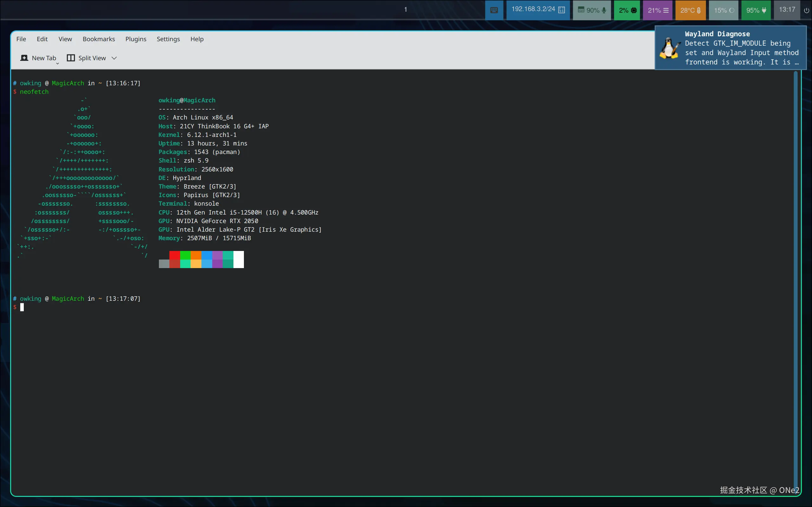Click the 192.168.3.2/24 network module
Viewport: 812px width, 507px height.
[538, 10]
